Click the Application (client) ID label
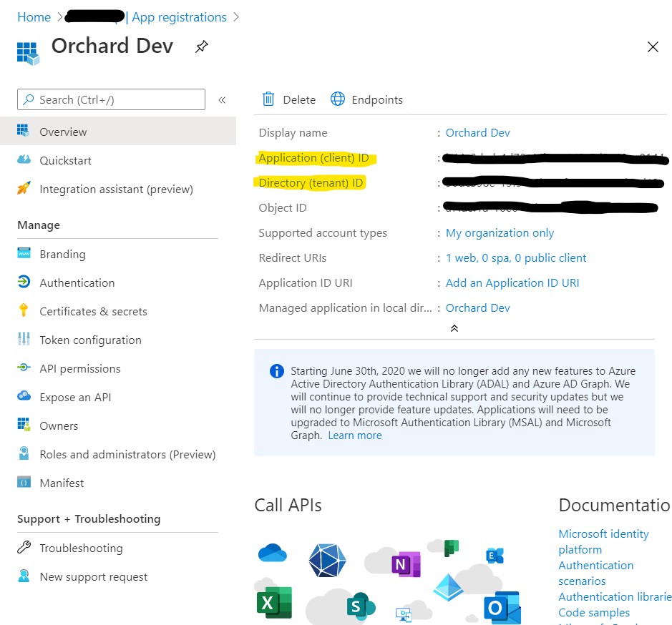 point(313,158)
